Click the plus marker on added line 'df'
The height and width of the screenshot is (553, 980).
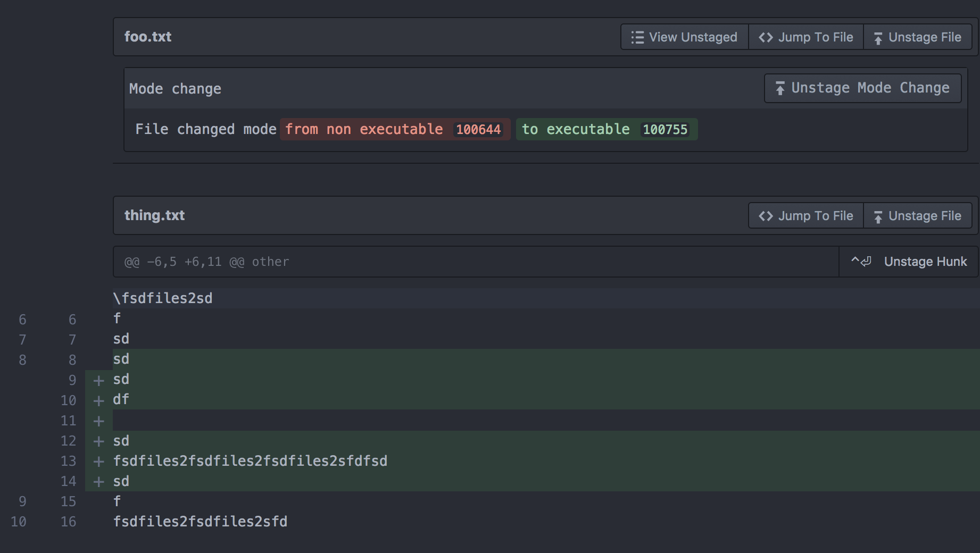coord(98,400)
